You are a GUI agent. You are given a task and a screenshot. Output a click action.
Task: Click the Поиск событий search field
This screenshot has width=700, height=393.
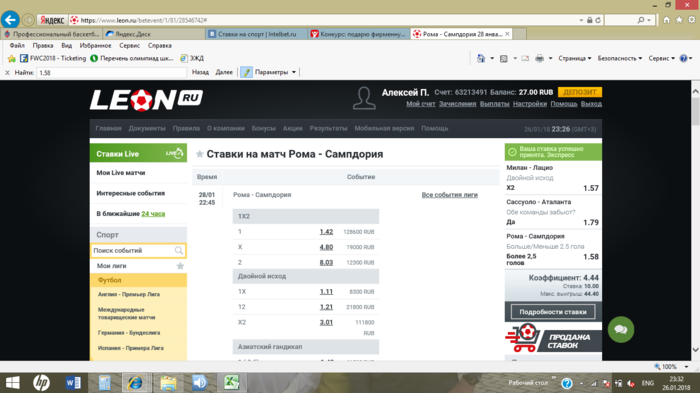click(x=133, y=251)
